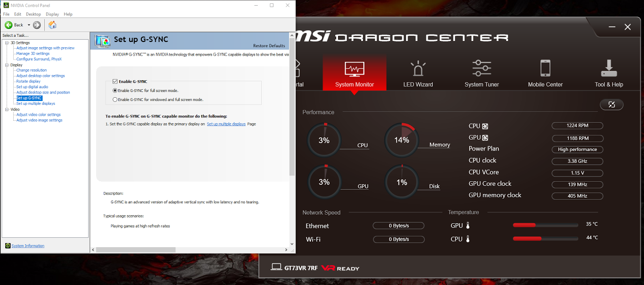Image resolution: width=644 pixels, height=285 pixels.
Task: Click the CPU usage gauge
Action: click(324, 141)
